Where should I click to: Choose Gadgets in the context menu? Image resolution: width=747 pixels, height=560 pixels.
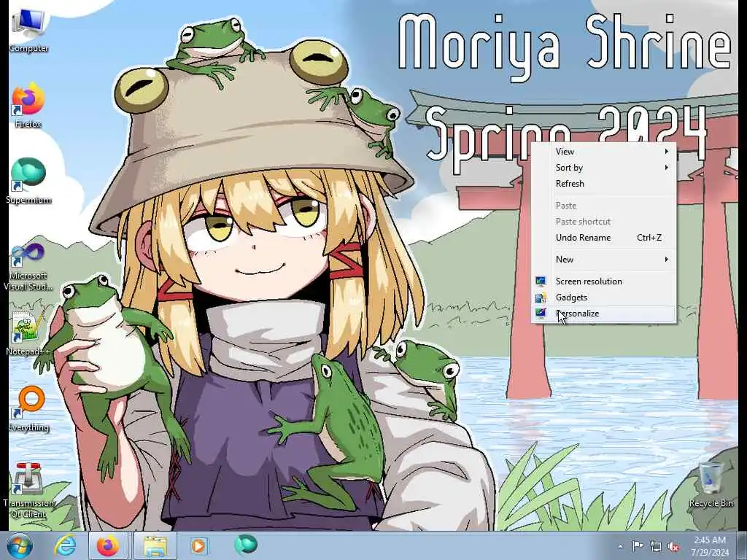point(603,297)
